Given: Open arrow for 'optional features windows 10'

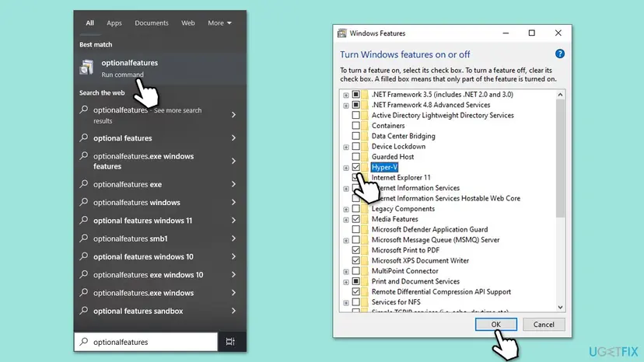Looking at the screenshot, I should [233, 256].
